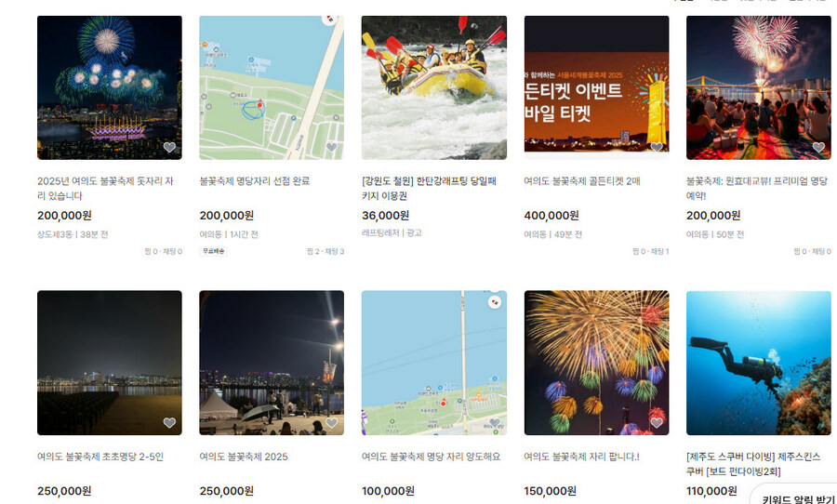Click the 400,000원 price of golden ticket
837x504 pixels.
551,216
